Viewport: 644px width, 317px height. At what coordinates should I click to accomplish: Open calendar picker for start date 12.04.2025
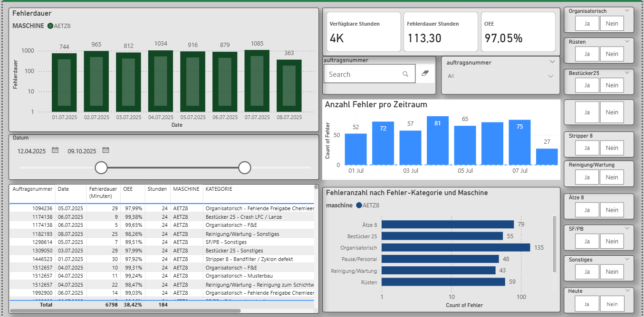pyautogui.click(x=55, y=150)
